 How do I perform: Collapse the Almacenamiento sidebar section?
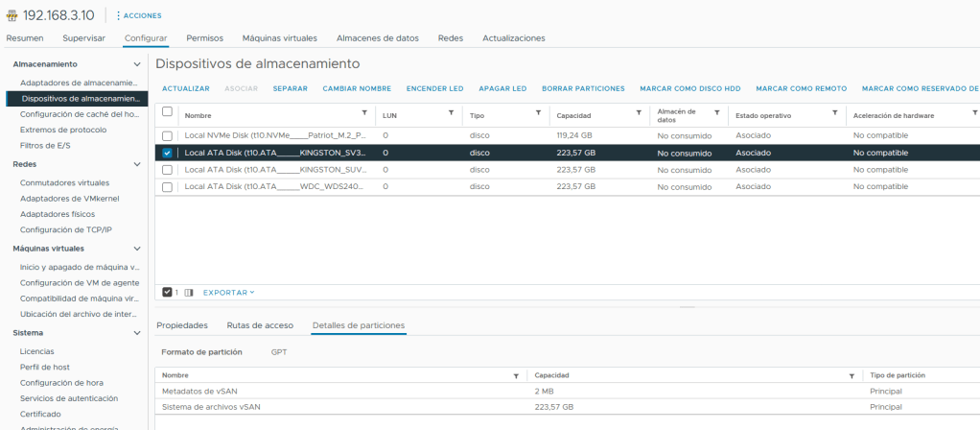coord(137,64)
